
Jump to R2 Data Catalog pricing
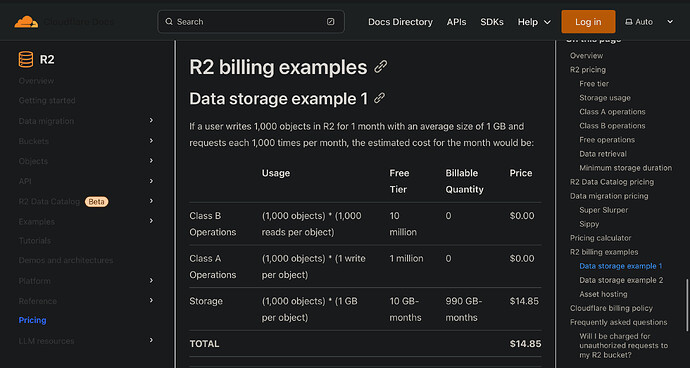(612, 182)
